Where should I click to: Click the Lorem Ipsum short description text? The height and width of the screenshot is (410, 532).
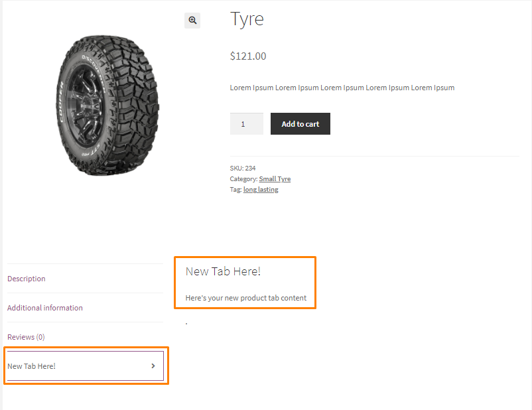pos(342,88)
